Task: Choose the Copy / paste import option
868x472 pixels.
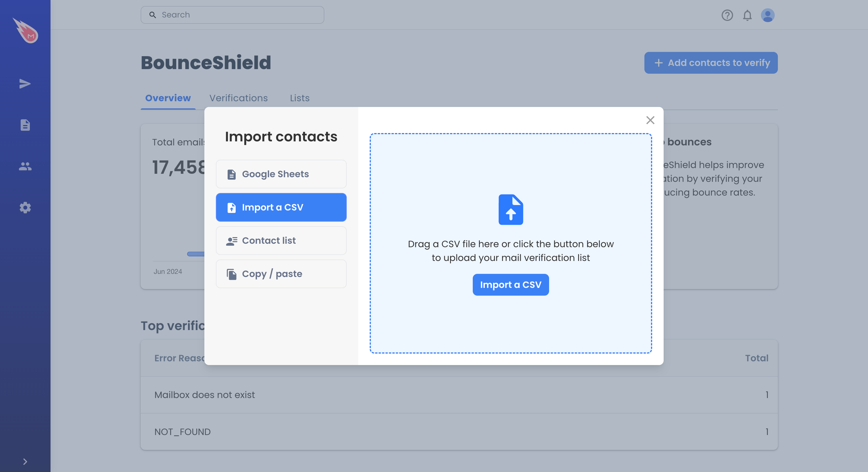Action: tap(281, 274)
